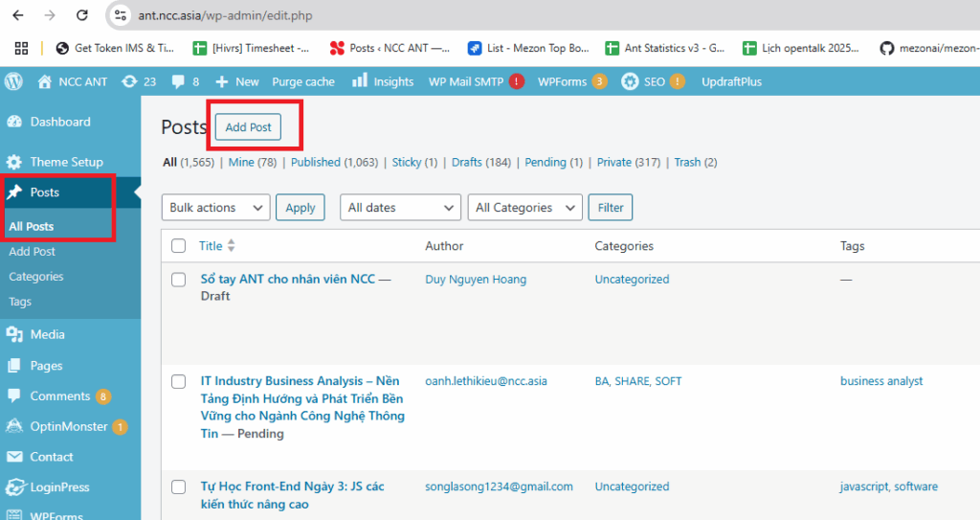The height and width of the screenshot is (520, 980).
Task: Show Private (317) posts filter
Action: (x=629, y=162)
